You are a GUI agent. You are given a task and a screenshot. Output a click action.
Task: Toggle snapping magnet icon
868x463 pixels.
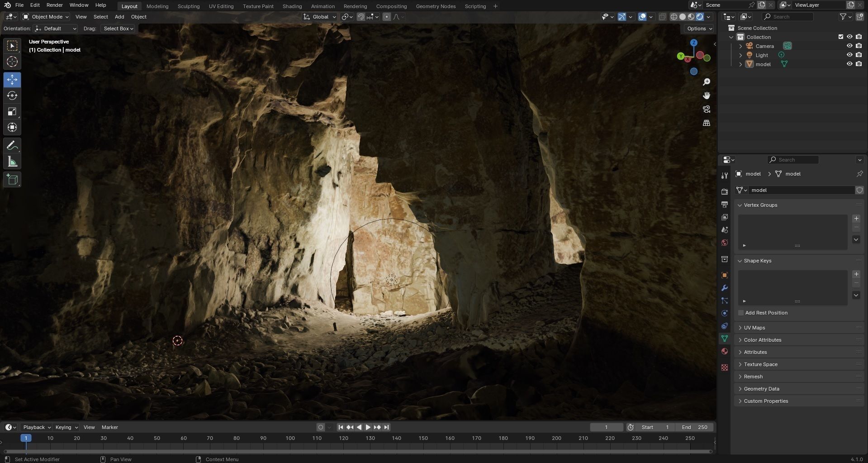tap(361, 17)
